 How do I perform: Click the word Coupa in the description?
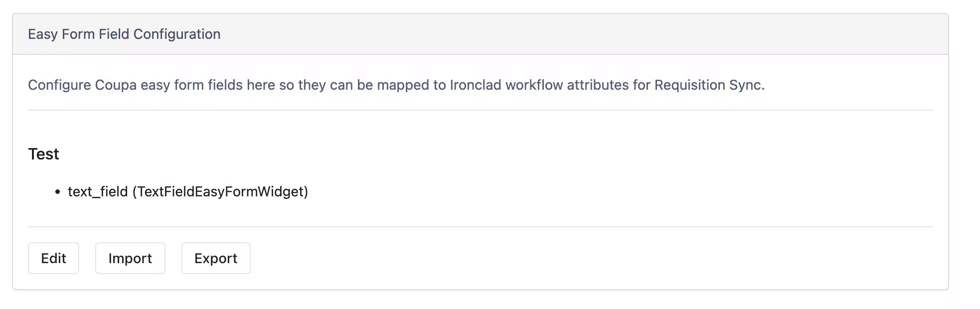click(116, 85)
